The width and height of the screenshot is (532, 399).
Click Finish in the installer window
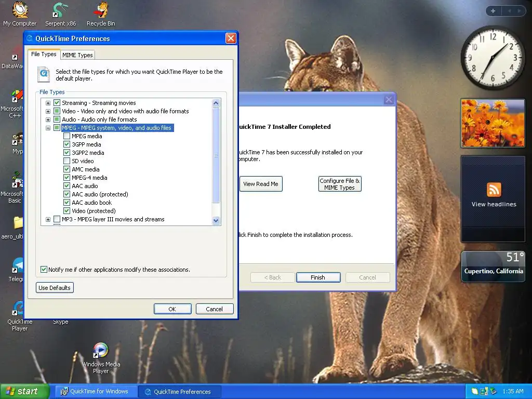[318, 277]
